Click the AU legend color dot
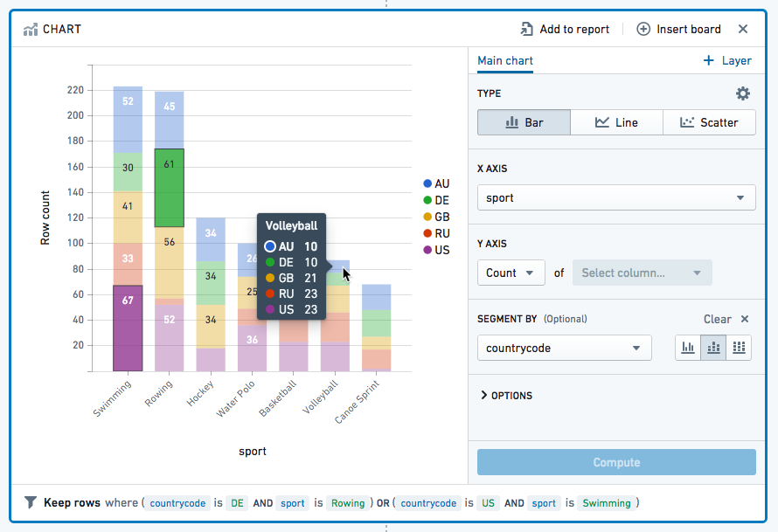Screen dimensions: 778x532 coord(427,183)
